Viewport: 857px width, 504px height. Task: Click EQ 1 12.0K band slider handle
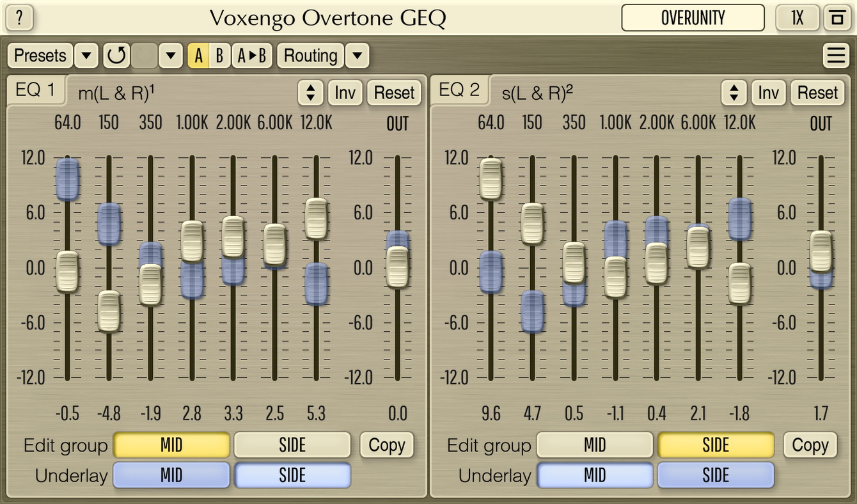click(x=316, y=219)
